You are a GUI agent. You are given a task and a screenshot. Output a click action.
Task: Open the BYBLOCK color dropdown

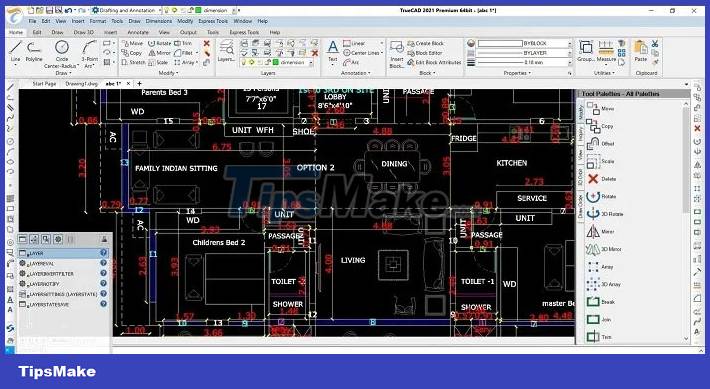coord(569,43)
